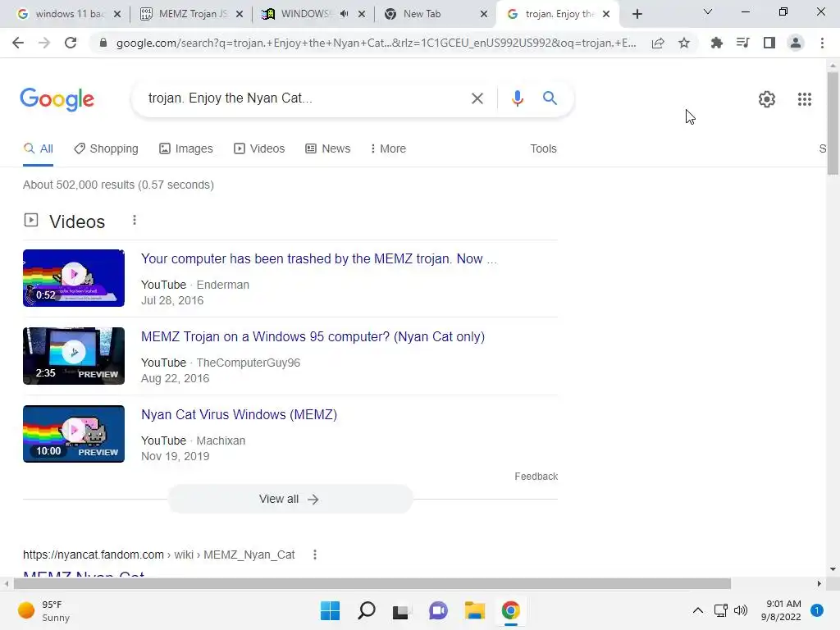Expand the More search filters

pos(388,149)
